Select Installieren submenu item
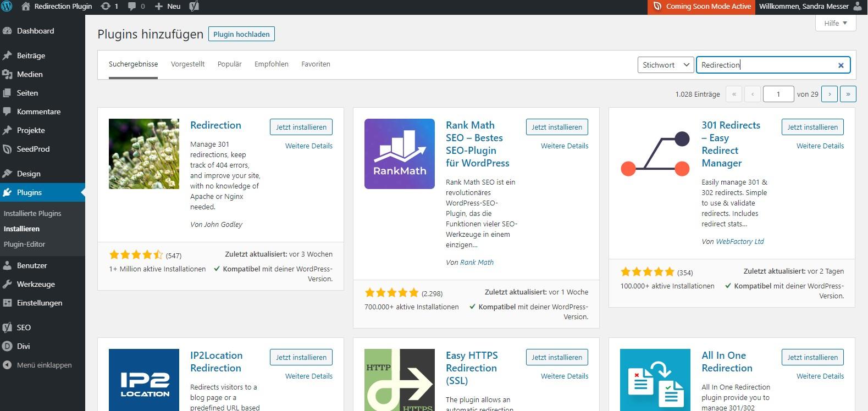The image size is (868, 411). coord(21,229)
